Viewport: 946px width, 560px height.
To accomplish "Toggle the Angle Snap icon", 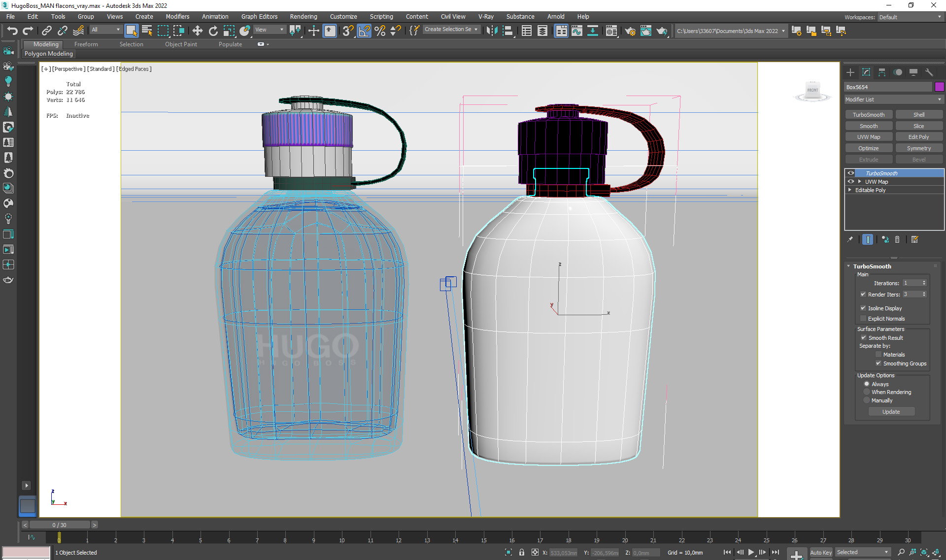I will (x=364, y=31).
